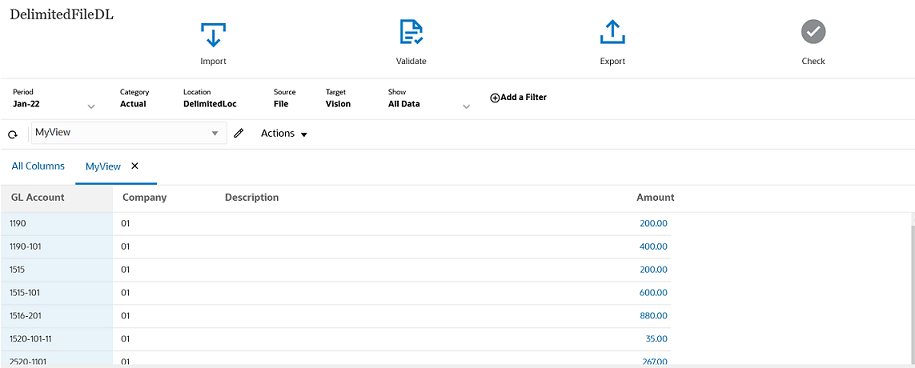This screenshot has height=368, width=915.
Task: Open the 200.00 amount for account 1190
Action: 654,223
